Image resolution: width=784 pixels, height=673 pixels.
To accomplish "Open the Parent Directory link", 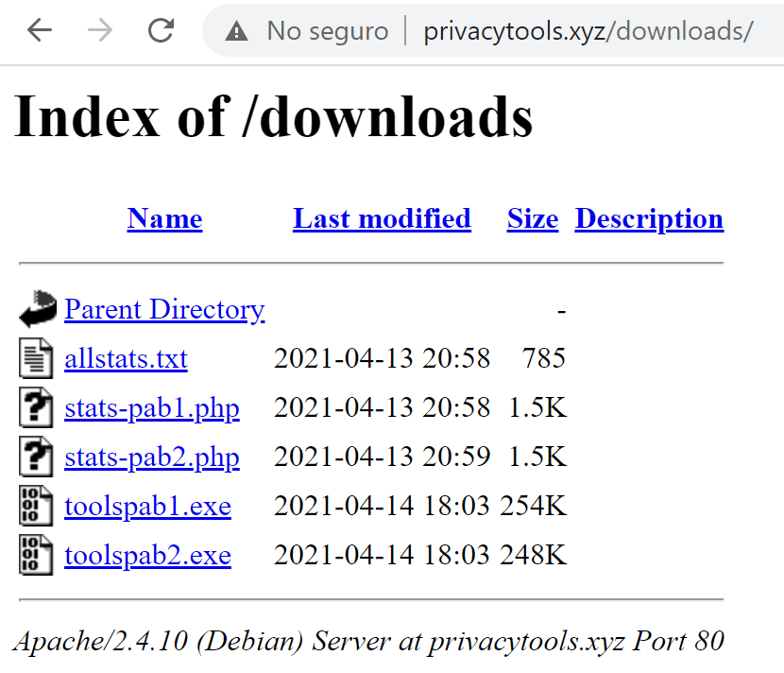I will click(164, 310).
